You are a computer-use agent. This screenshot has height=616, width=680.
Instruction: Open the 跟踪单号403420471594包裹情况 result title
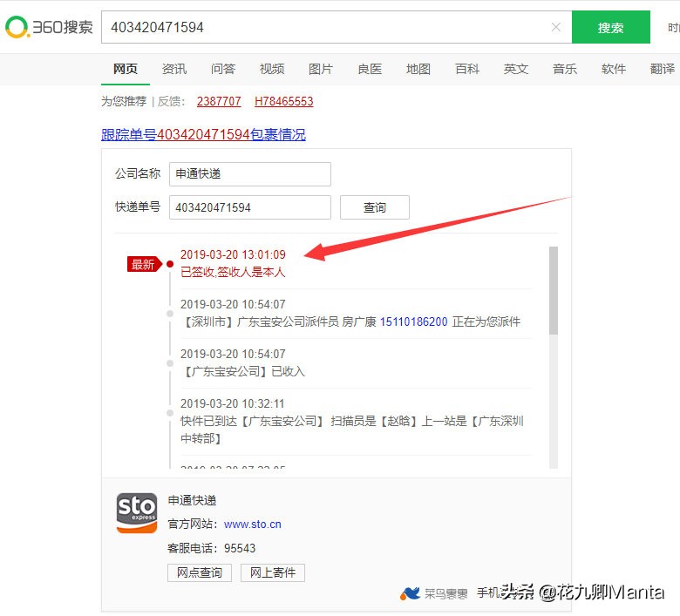[x=203, y=134]
